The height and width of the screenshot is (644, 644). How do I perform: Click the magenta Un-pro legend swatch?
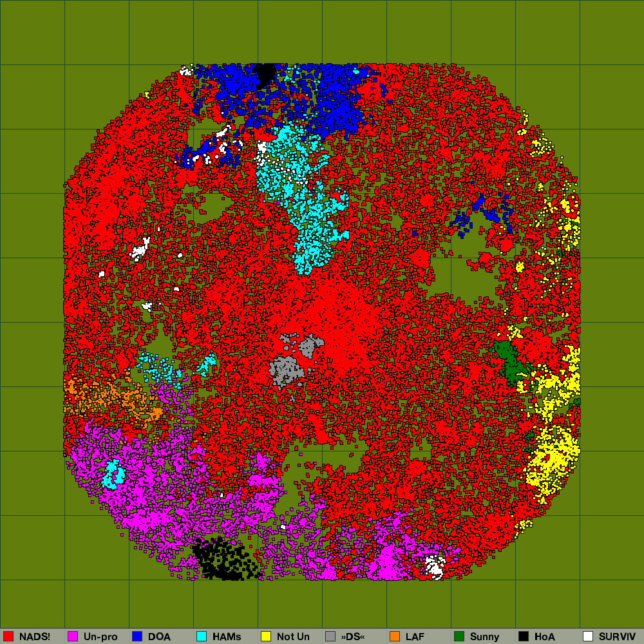click(73, 636)
